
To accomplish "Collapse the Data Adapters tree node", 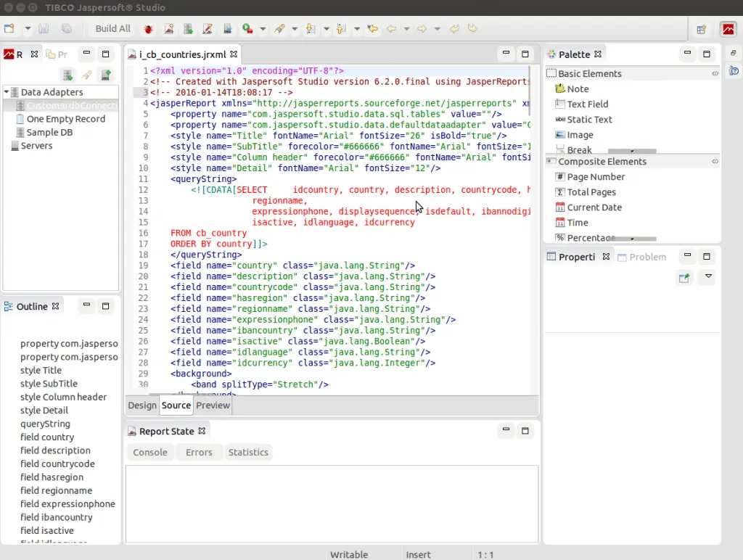I will (7, 92).
